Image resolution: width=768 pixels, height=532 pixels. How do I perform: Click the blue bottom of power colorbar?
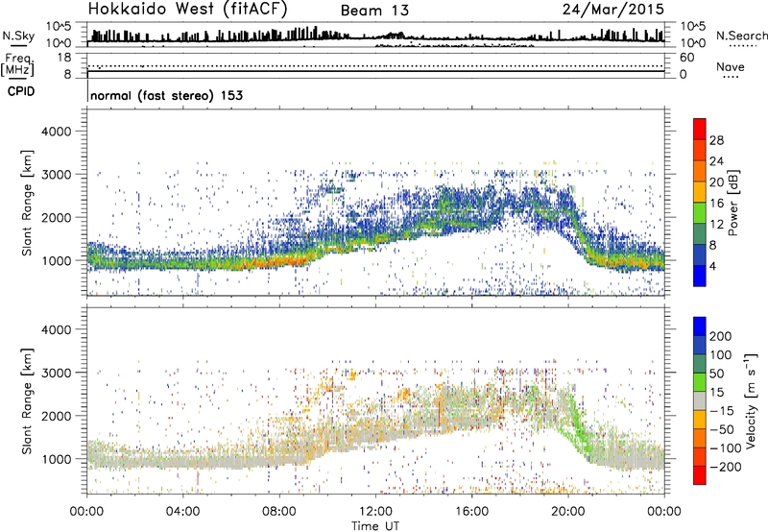tap(700, 277)
